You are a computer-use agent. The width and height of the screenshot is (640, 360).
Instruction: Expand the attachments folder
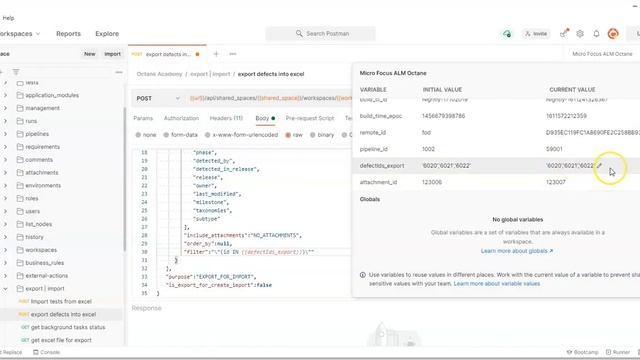coord(5,173)
